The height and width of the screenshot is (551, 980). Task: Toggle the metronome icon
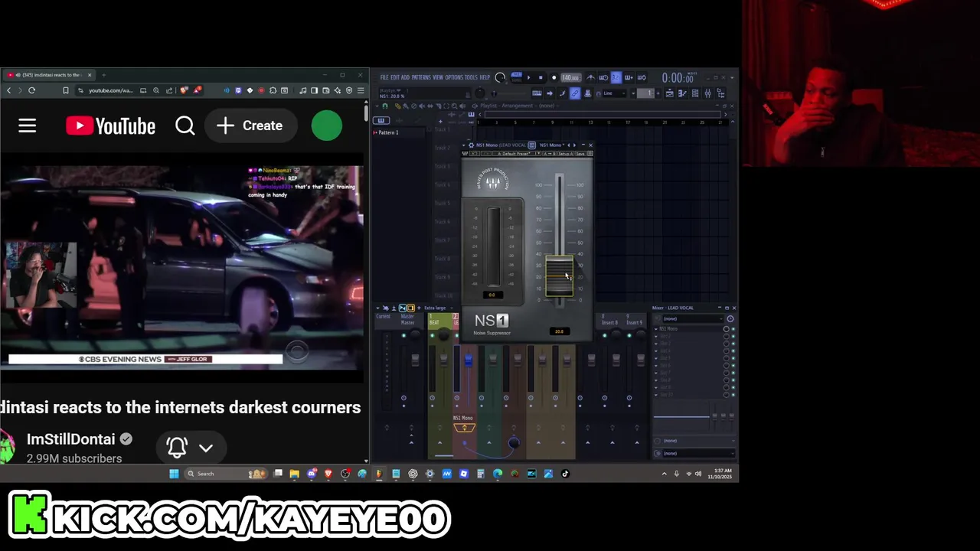click(591, 77)
